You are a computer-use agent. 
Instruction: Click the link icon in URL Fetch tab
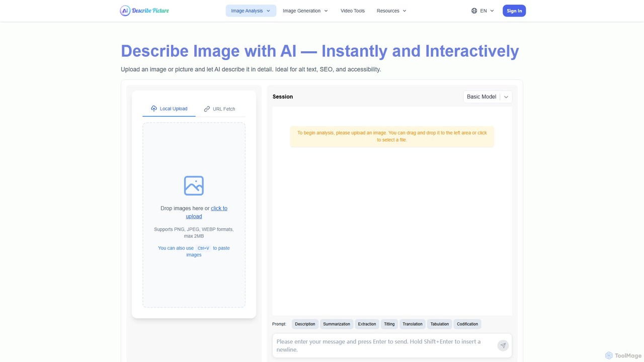[207, 109]
